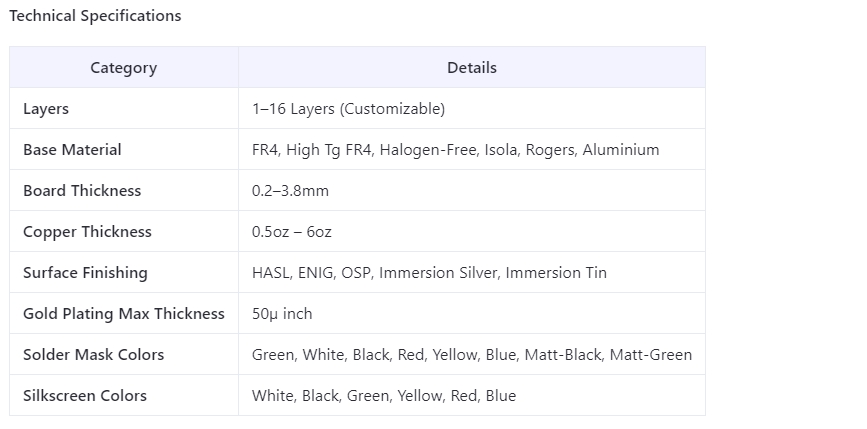Click the 0.5oz – 6oz value cell
Viewport: 867px width, 429px height.
coord(472,231)
